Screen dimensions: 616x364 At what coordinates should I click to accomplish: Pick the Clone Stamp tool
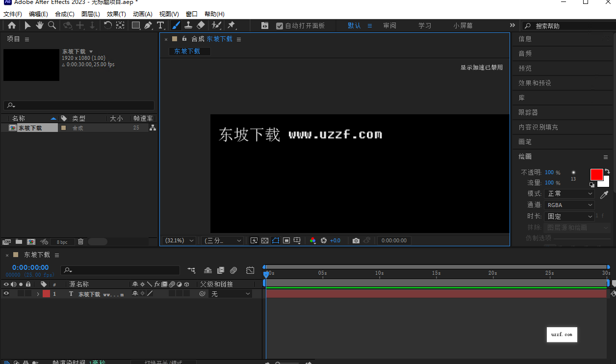[x=189, y=25]
